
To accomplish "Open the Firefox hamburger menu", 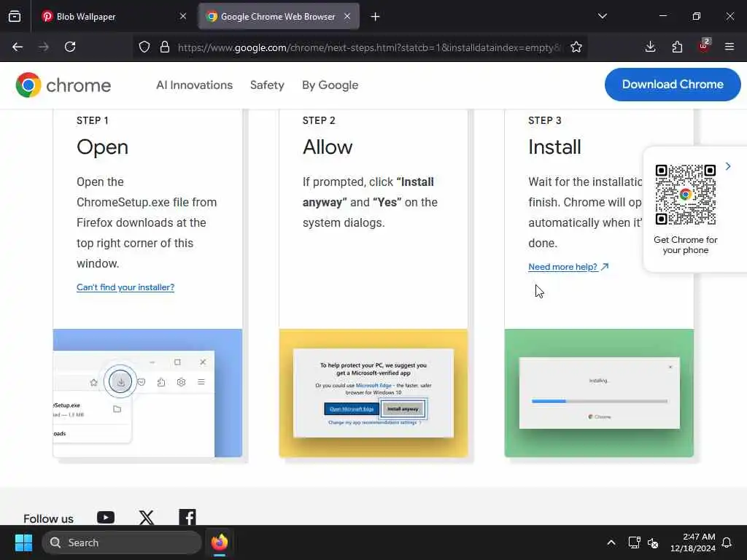I will (x=729, y=47).
